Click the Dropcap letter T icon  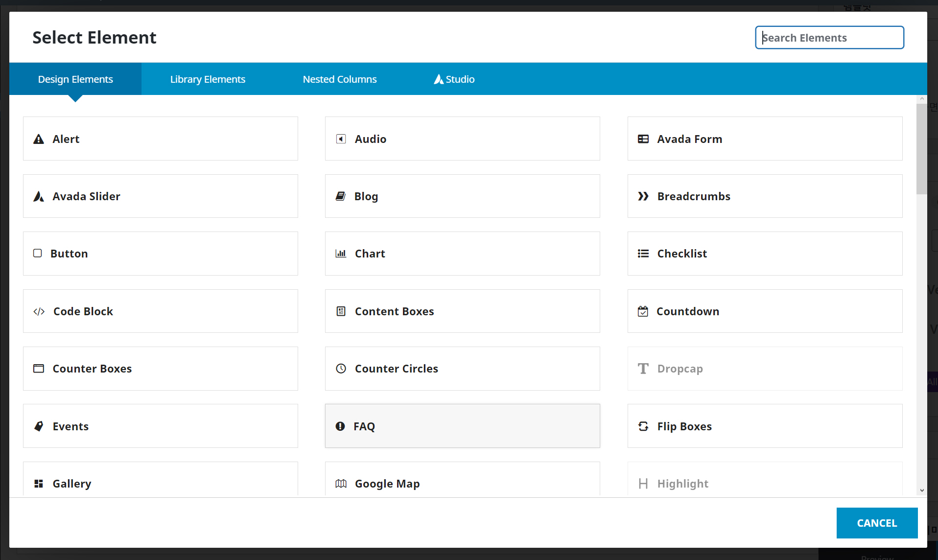pyautogui.click(x=643, y=369)
